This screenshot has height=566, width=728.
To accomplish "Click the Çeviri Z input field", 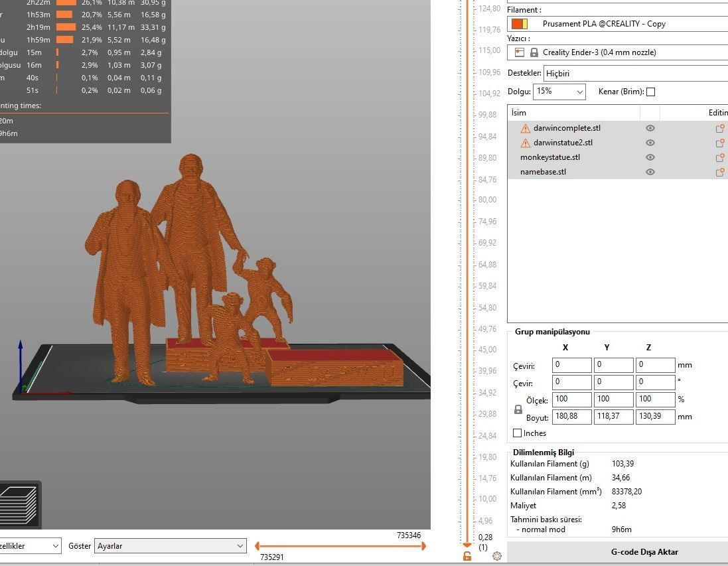I will [x=655, y=365].
